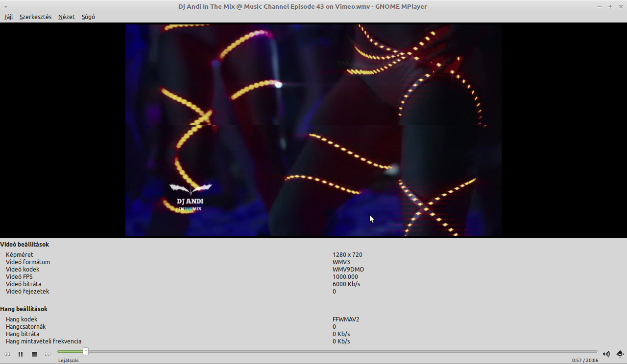Click the Lejátszás status text
Image resolution: width=627 pixels, height=364 pixels.
tap(69, 361)
